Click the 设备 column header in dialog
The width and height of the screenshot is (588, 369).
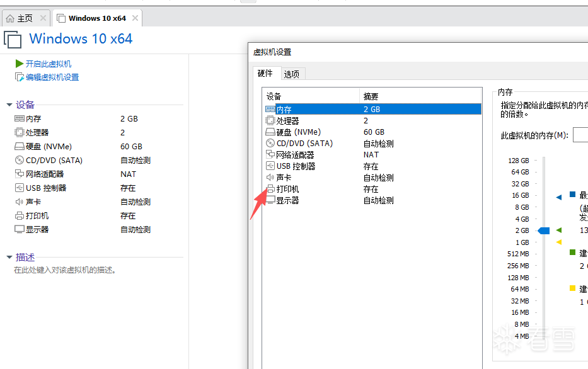[311, 96]
